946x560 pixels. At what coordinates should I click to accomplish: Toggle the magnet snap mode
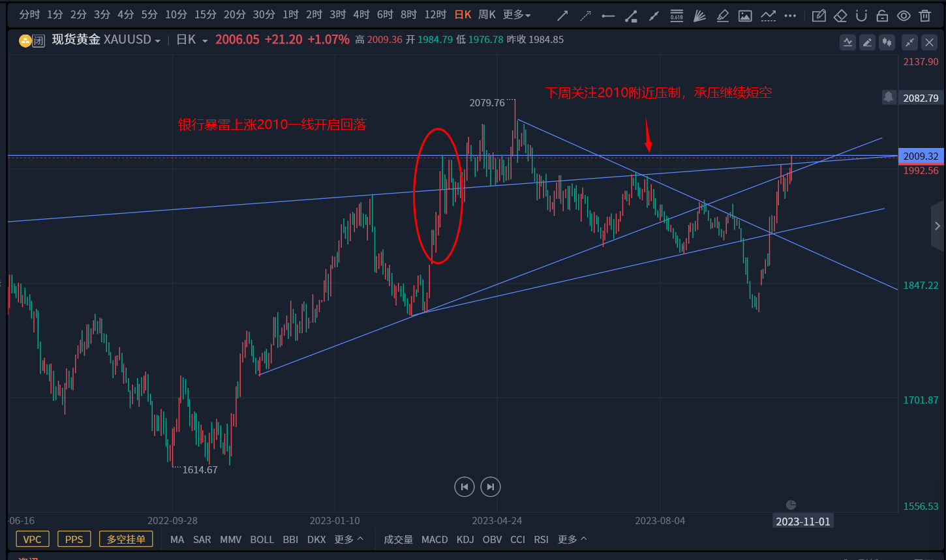(x=861, y=15)
